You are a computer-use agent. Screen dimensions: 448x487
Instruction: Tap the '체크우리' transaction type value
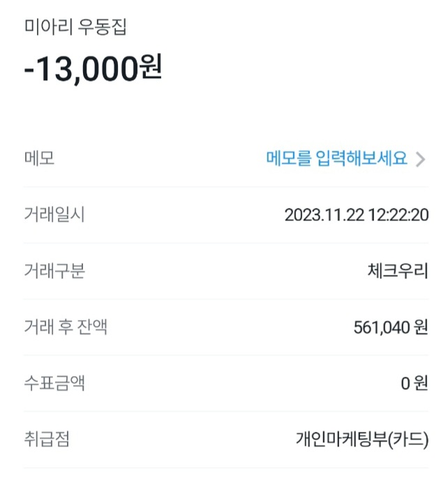click(x=396, y=271)
